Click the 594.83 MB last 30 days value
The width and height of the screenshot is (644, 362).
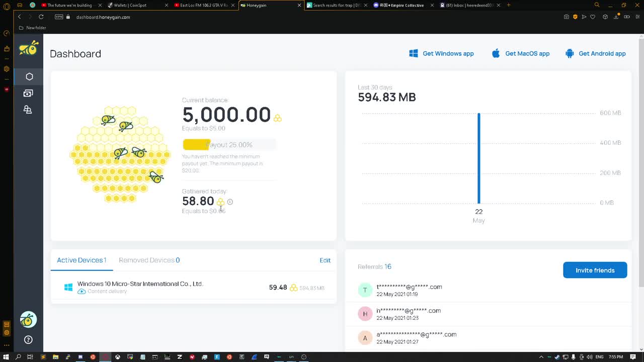(x=387, y=98)
